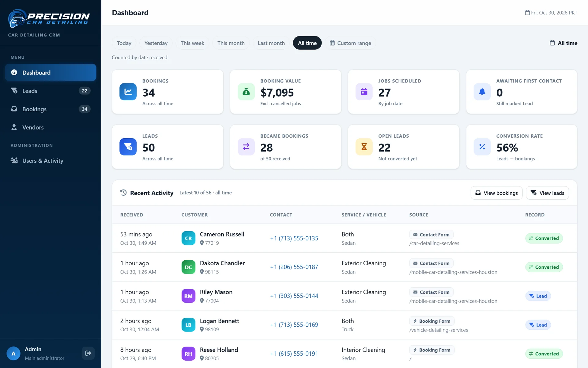The width and height of the screenshot is (588, 368).
Task: Click the View leads button
Action: tap(547, 193)
